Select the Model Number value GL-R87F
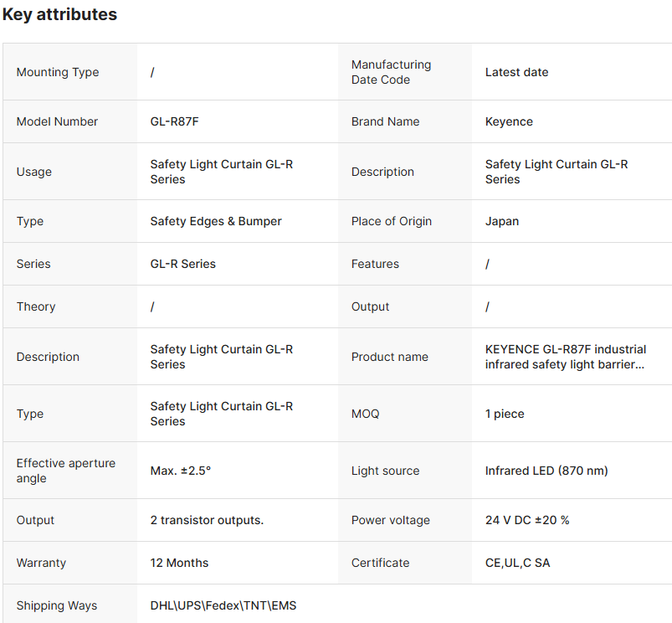This screenshot has height=623, width=672. click(174, 121)
